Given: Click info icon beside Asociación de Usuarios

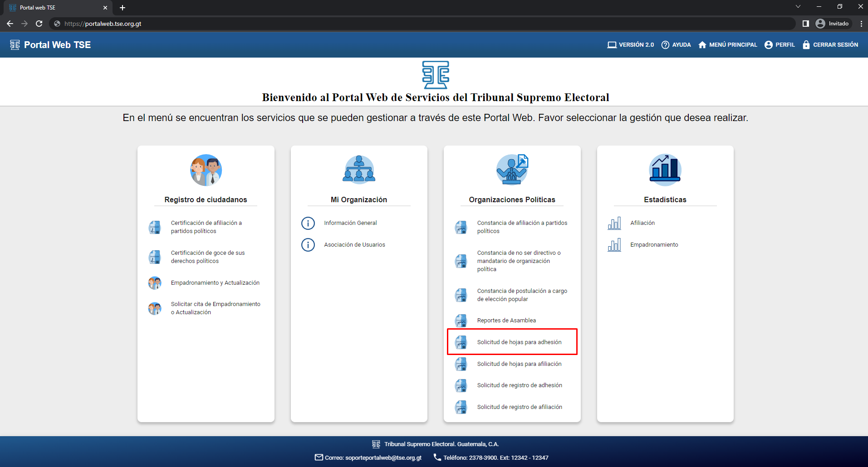Looking at the screenshot, I should click(x=308, y=245).
